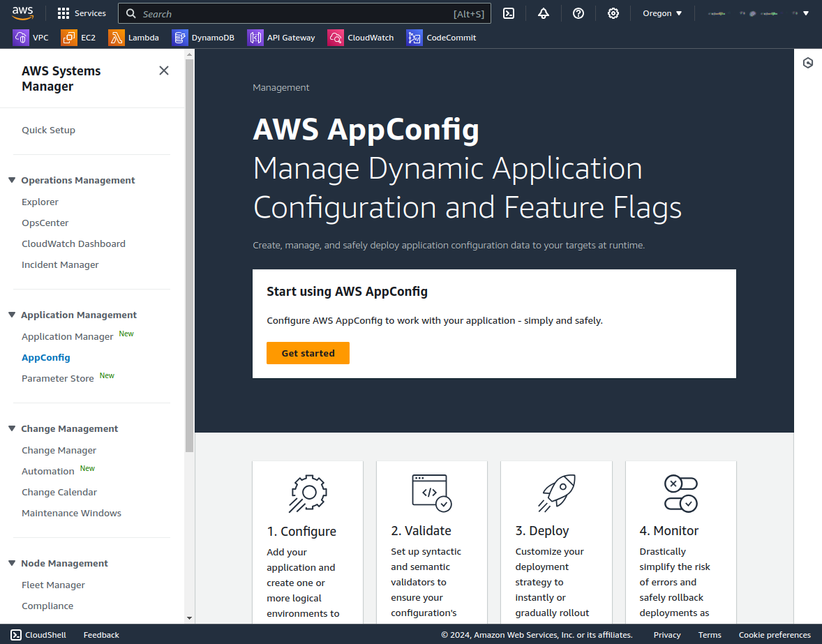Click the CloudShell icon in the footer

click(16, 634)
